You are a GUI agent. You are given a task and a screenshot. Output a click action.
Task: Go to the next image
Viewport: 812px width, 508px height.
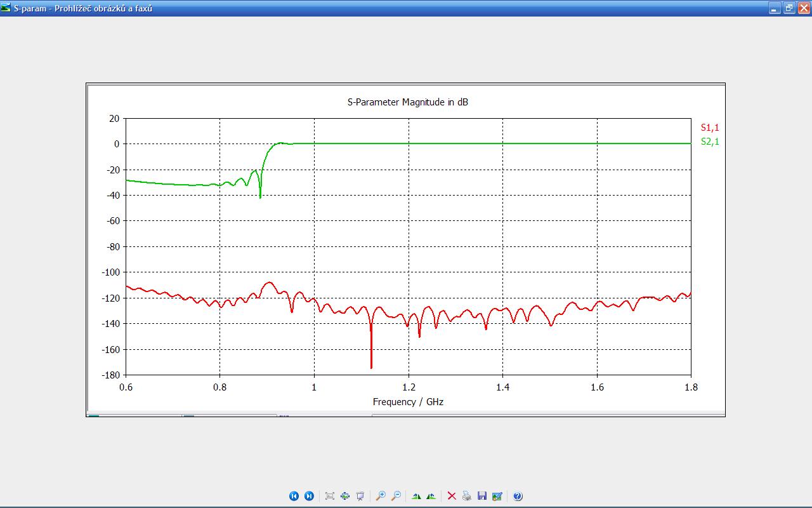pyautogui.click(x=309, y=496)
